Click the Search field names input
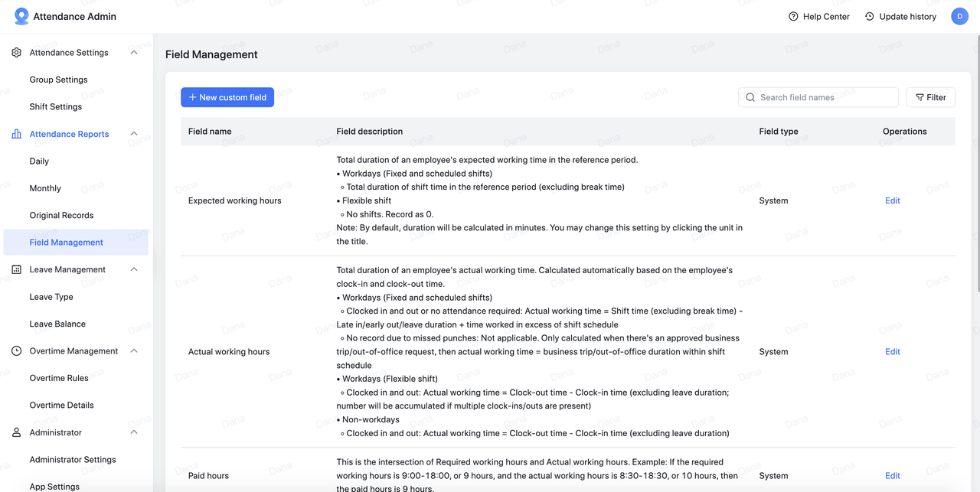Viewport: 980px width, 492px height. coord(818,97)
